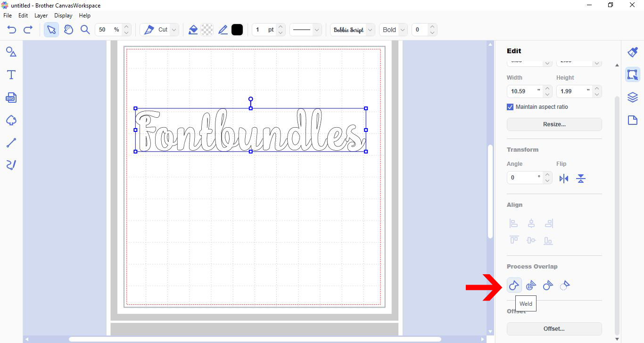The width and height of the screenshot is (644, 343).
Task: Select the Text tool in left sidebar
Action: coord(11,75)
